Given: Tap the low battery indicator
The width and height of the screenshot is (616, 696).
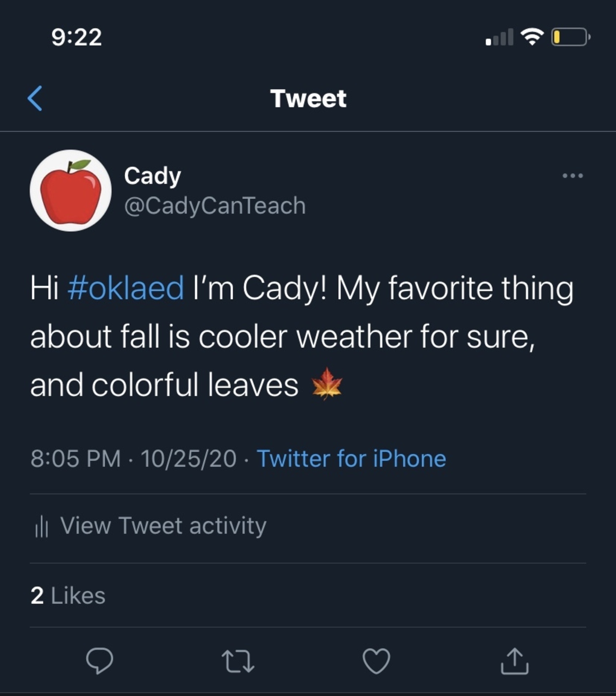Looking at the screenshot, I should [x=570, y=37].
